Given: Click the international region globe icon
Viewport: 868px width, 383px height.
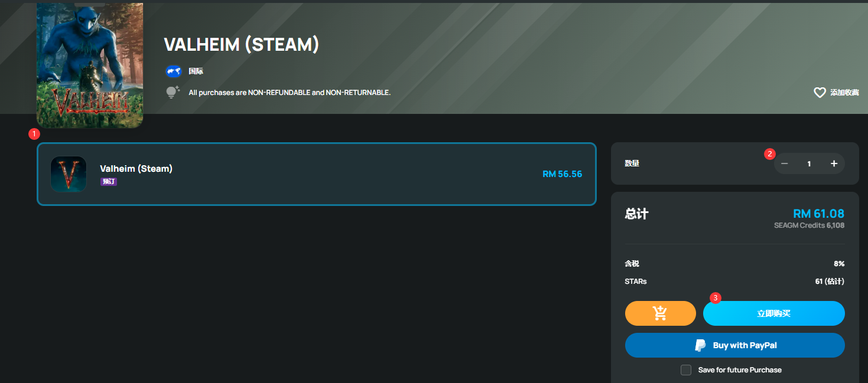Looking at the screenshot, I should tap(173, 71).
